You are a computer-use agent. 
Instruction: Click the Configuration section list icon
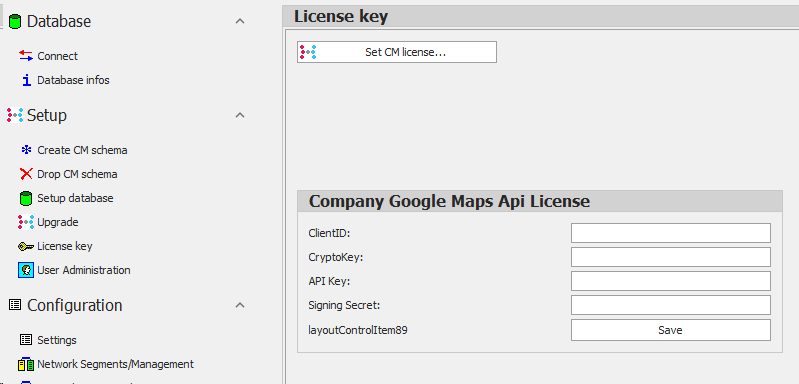15,305
